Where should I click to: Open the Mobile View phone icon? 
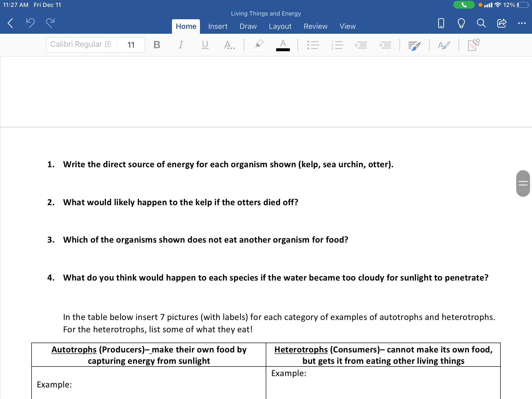[x=441, y=23]
